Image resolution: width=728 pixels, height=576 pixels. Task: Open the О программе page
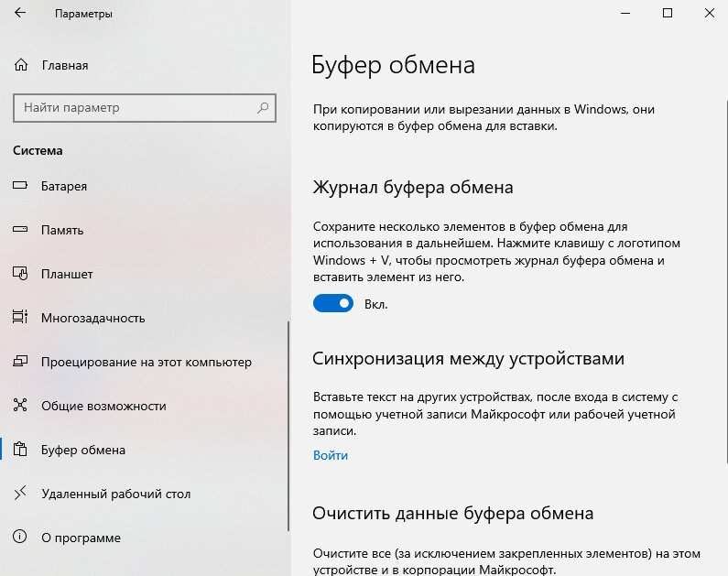coord(81,538)
